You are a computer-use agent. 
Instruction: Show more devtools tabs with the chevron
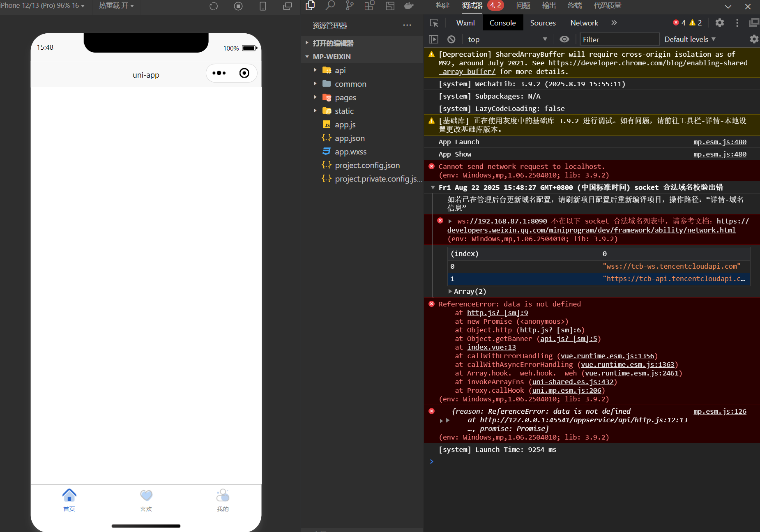pyautogui.click(x=614, y=23)
